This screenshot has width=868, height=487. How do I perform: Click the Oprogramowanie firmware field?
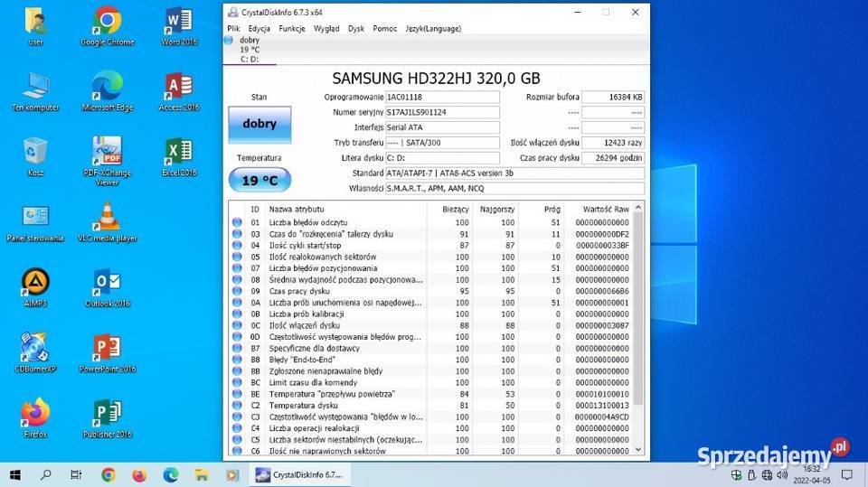442,97
